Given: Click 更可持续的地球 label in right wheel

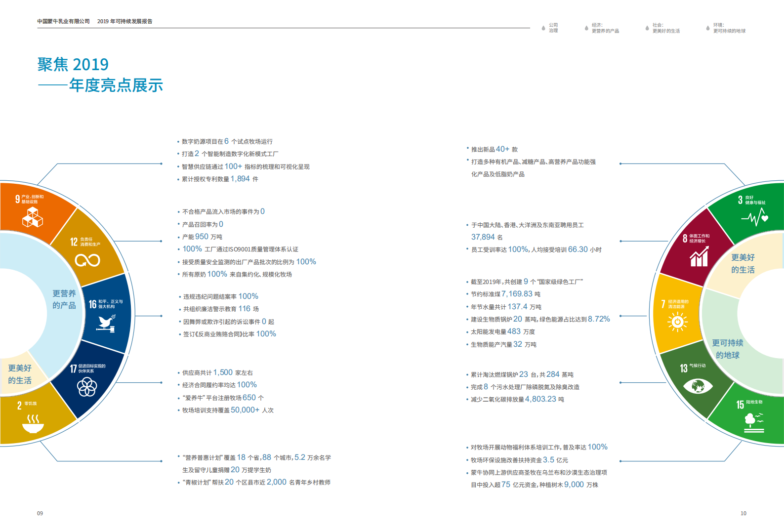Looking at the screenshot, I should 728,349.
